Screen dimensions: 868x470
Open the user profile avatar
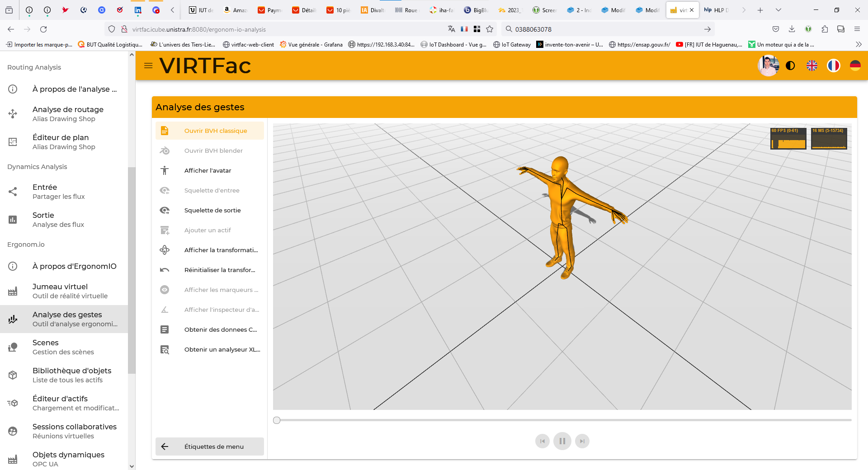point(769,66)
